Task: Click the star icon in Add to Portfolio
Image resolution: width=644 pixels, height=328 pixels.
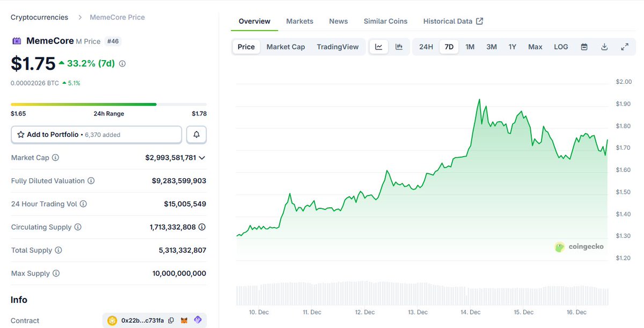Action: (21, 135)
